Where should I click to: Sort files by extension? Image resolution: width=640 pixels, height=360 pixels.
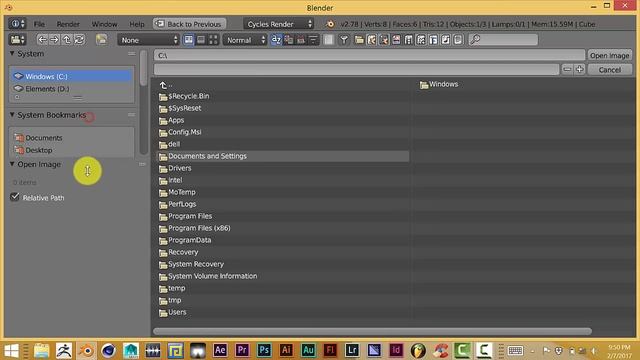point(289,40)
